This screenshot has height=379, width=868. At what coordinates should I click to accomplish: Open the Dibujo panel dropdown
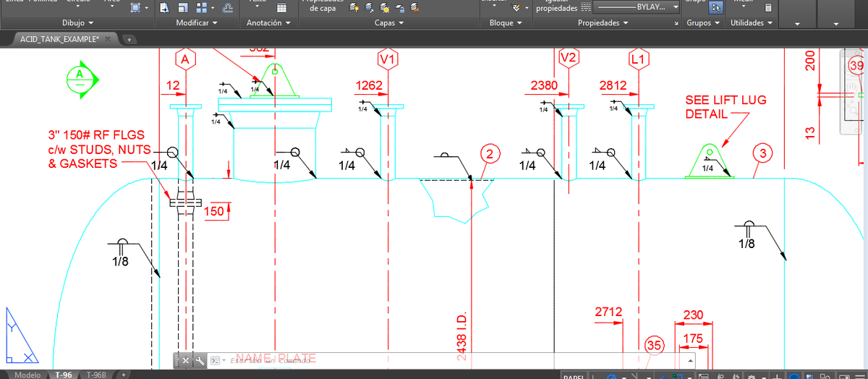click(x=78, y=23)
